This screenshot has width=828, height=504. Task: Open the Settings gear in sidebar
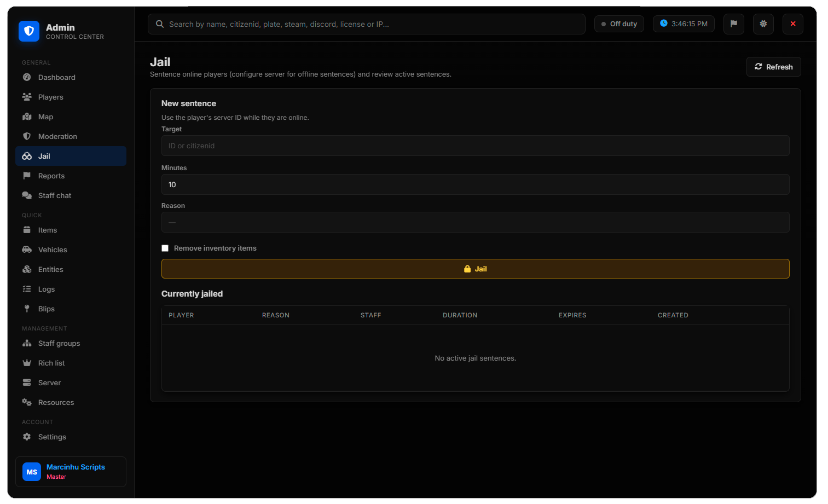coord(27,437)
